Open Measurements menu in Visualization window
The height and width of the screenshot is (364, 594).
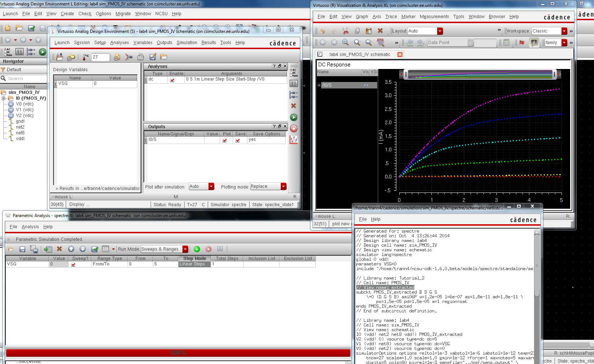434,17
